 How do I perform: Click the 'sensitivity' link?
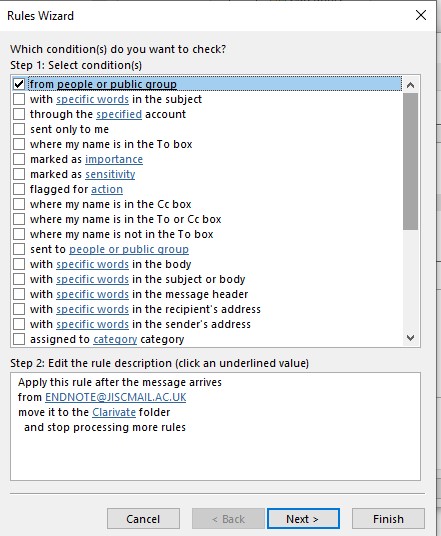click(110, 174)
